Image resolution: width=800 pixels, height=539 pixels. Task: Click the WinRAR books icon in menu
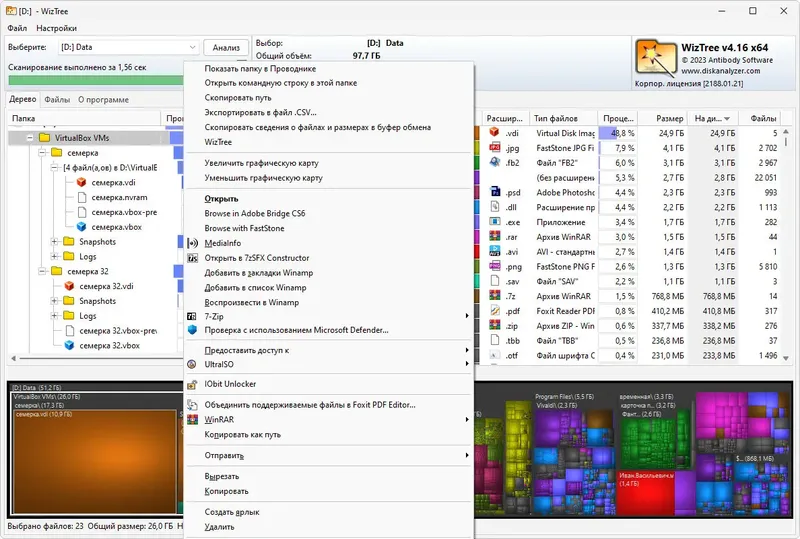pos(192,420)
